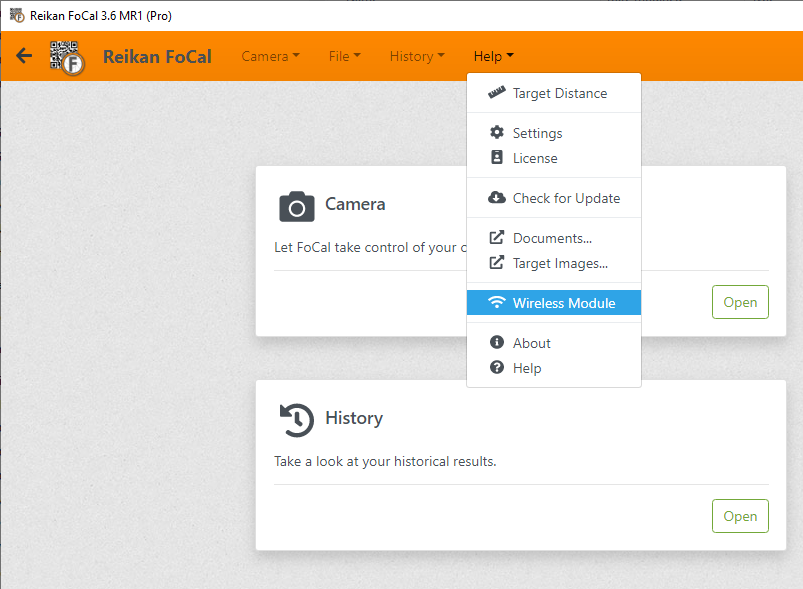Click the back arrow icon
803x589 pixels.
coord(24,56)
